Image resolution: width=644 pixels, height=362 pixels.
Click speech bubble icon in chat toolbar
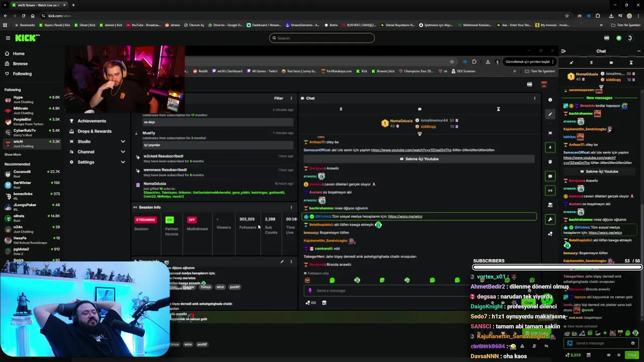(x=611, y=63)
